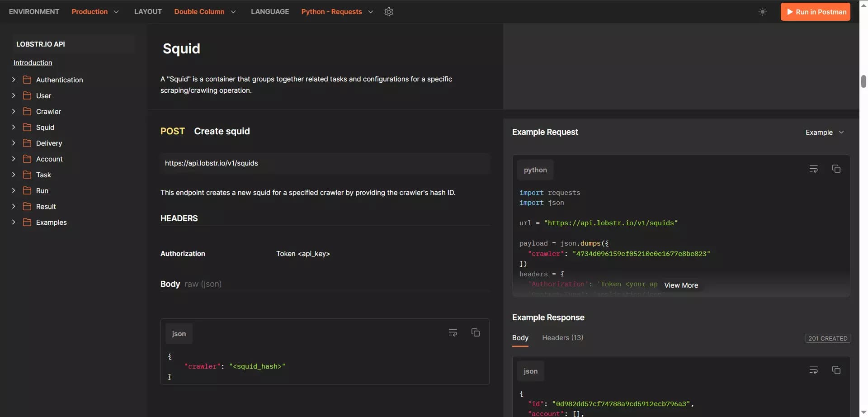868x417 pixels.
Task: Expand the Examples folder chevron
Action: coord(14,222)
